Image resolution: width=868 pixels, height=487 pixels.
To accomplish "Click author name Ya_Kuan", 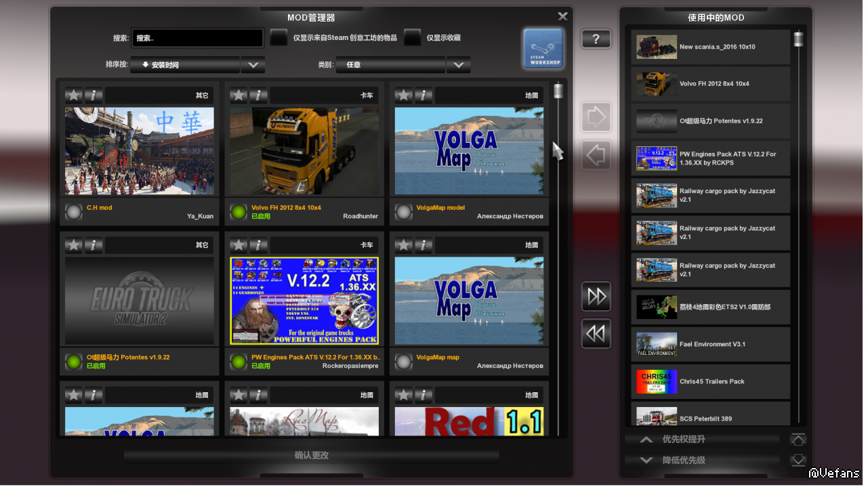I will coord(201,216).
